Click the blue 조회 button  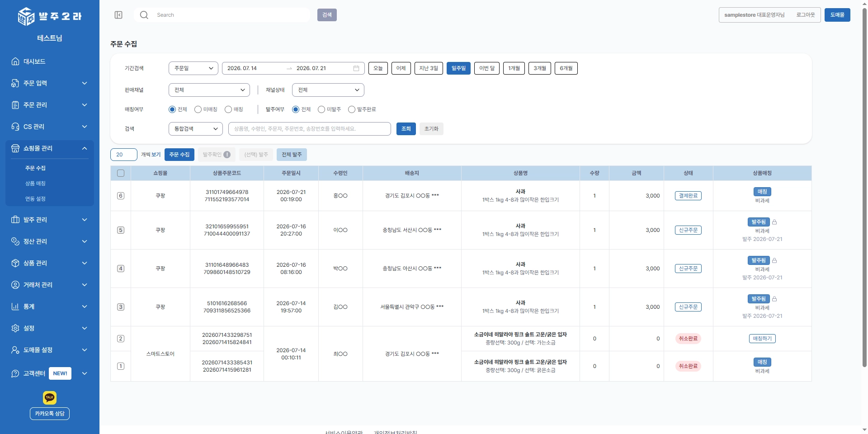pos(406,129)
